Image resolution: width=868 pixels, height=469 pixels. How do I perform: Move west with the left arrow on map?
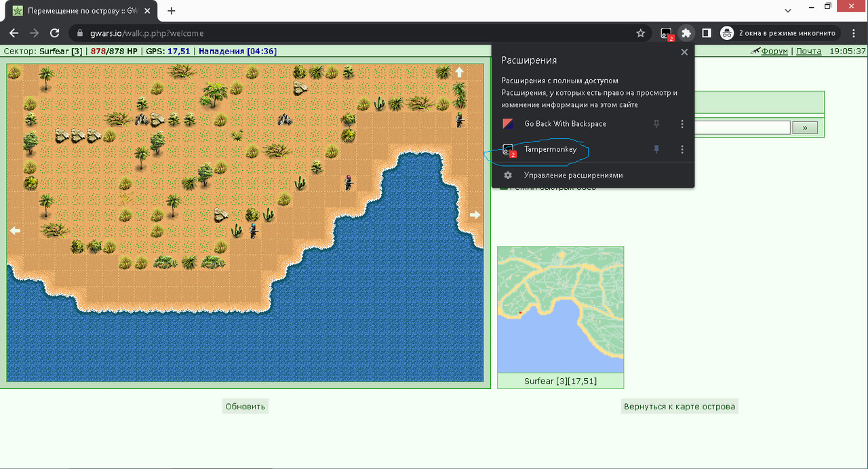coord(15,230)
